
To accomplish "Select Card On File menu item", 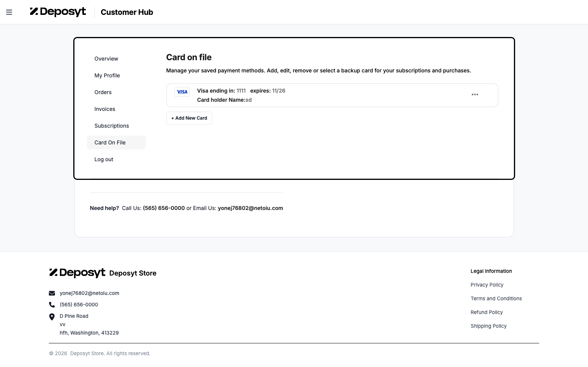I will coord(116,143).
